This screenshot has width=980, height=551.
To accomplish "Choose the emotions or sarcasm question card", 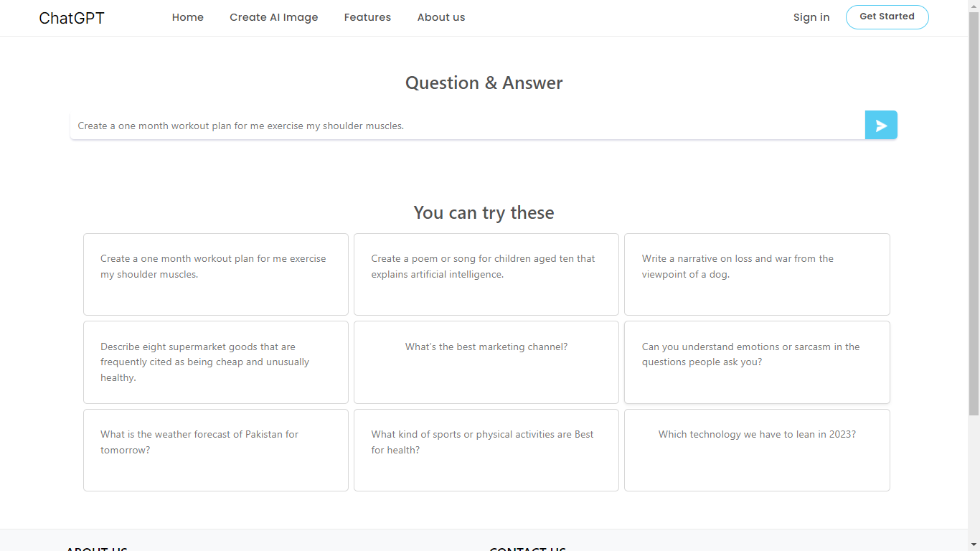I will (x=757, y=362).
